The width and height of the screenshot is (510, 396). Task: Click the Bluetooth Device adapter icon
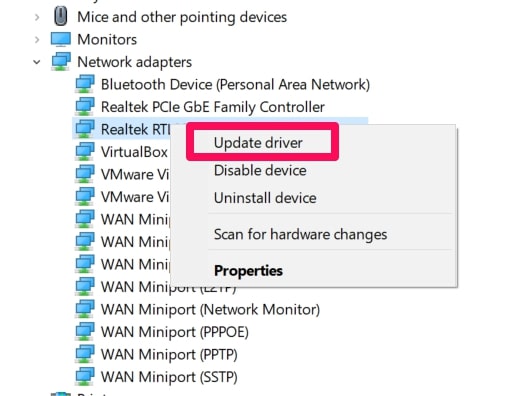pos(85,84)
